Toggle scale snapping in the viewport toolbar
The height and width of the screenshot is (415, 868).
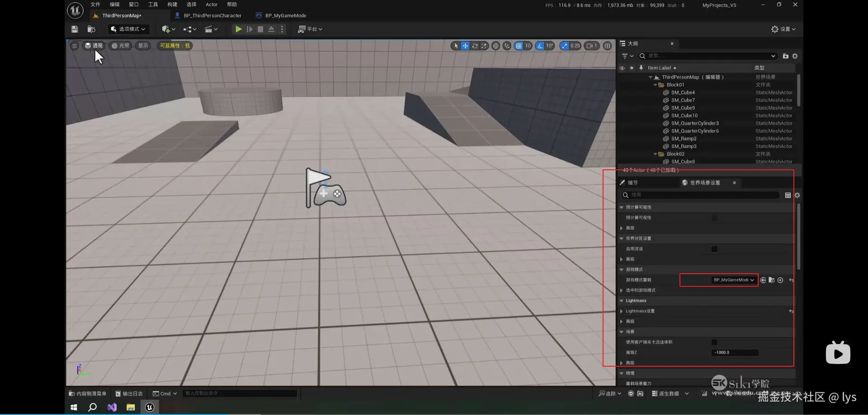pyautogui.click(x=564, y=46)
